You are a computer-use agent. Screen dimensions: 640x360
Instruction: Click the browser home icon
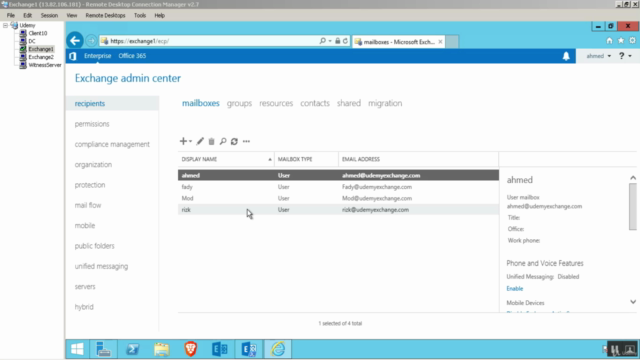(609, 40)
